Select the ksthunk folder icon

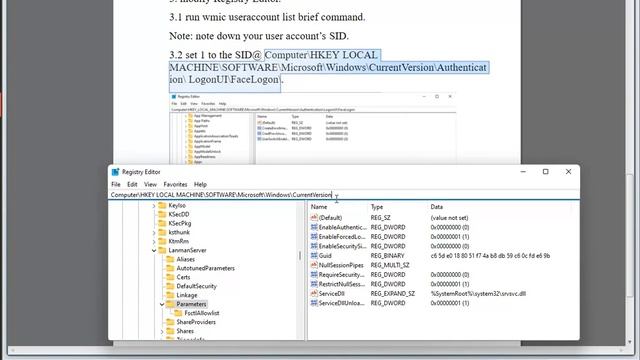pyautogui.click(x=162, y=232)
